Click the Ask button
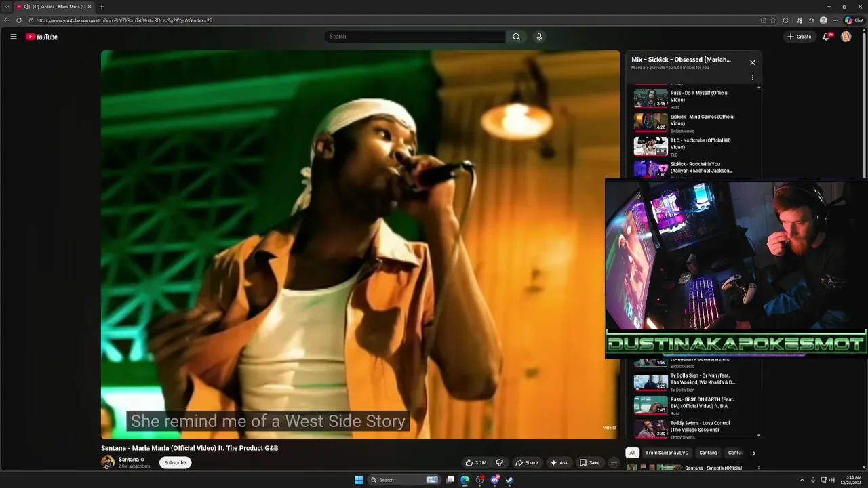 pyautogui.click(x=559, y=463)
